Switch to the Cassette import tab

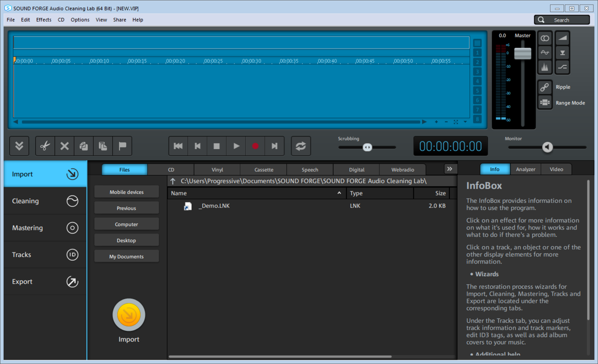point(264,170)
